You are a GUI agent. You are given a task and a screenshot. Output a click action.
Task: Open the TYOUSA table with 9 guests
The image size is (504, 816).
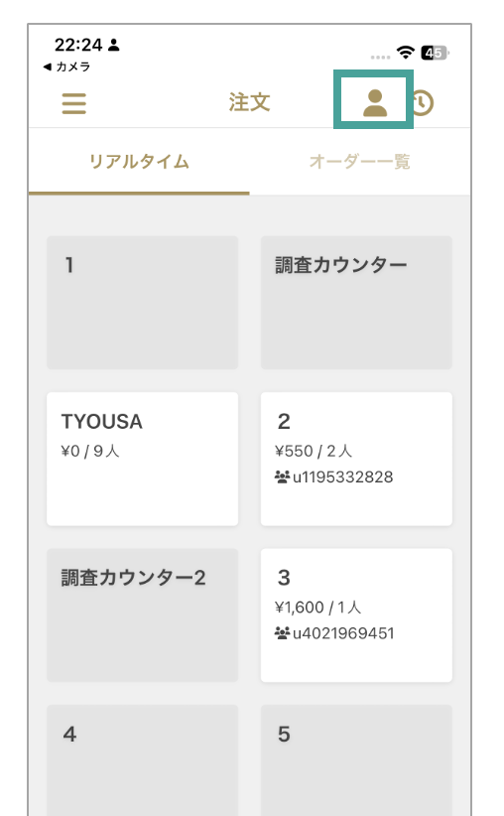(x=143, y=459)
